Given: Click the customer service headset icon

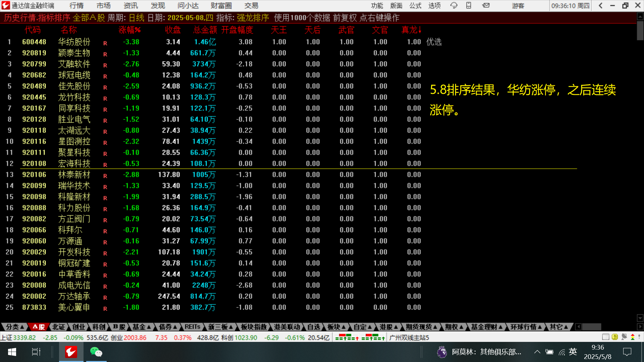Looking at the screenshot, I should click(x=454, y=5).
